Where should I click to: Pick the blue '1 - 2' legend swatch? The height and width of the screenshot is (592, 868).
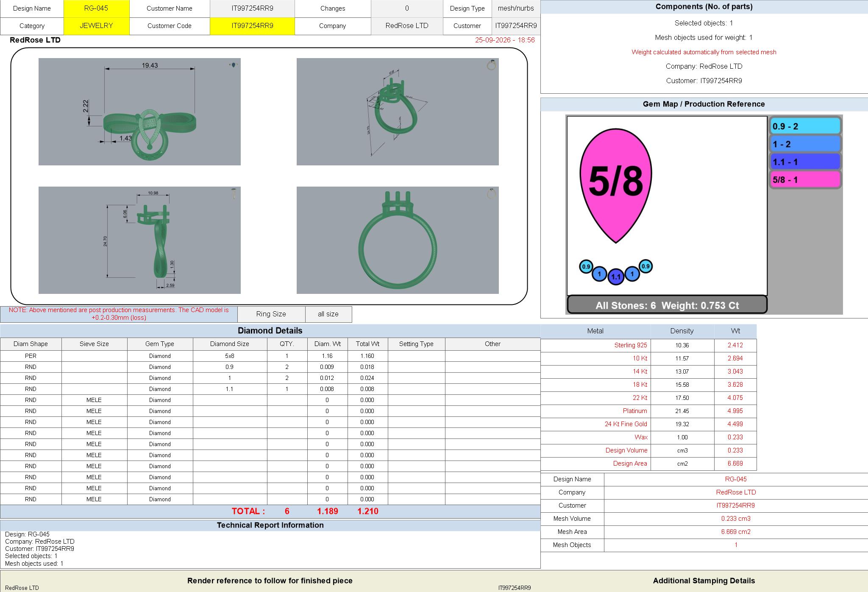[805, 144]
